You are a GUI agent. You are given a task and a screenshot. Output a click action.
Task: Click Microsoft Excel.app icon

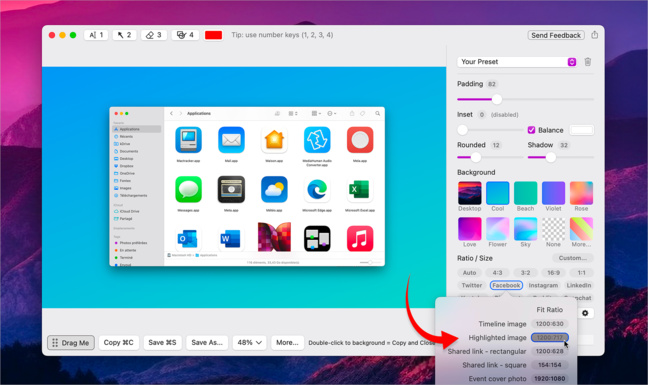[360, 190]
